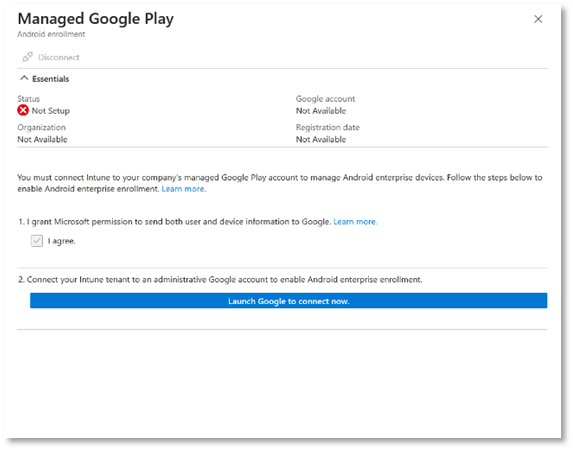Click the I agree label text
Viewport: 573px width, 450px height.
[x=61, y=241]
